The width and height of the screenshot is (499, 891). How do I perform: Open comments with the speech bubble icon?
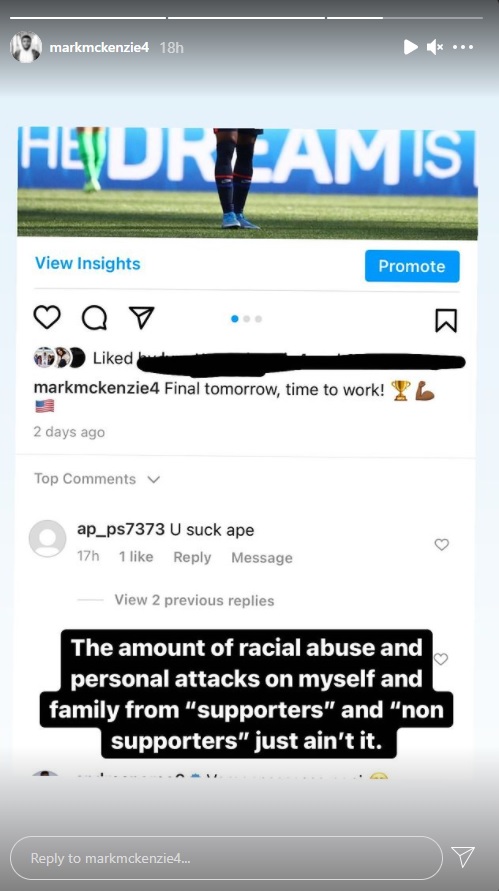[94, 318]
